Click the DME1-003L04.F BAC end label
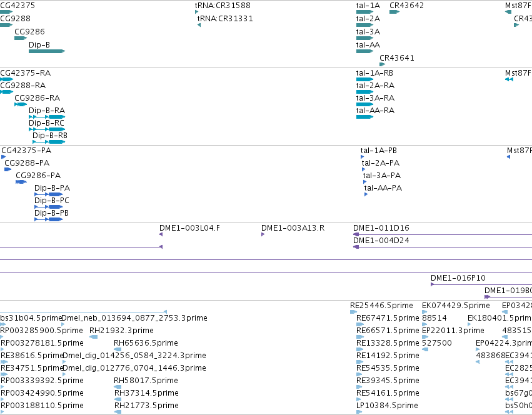532x415 pixels. pos(189,228)
